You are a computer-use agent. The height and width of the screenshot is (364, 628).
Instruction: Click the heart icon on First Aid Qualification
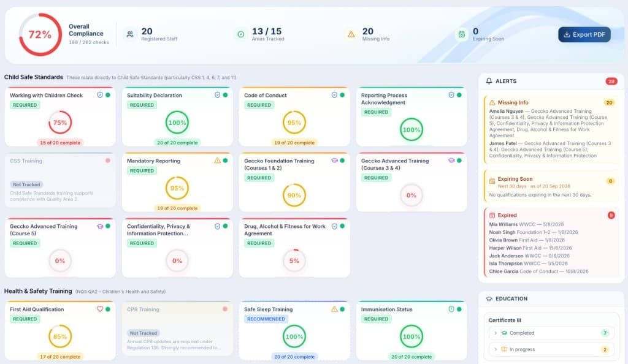click(100, 309)
